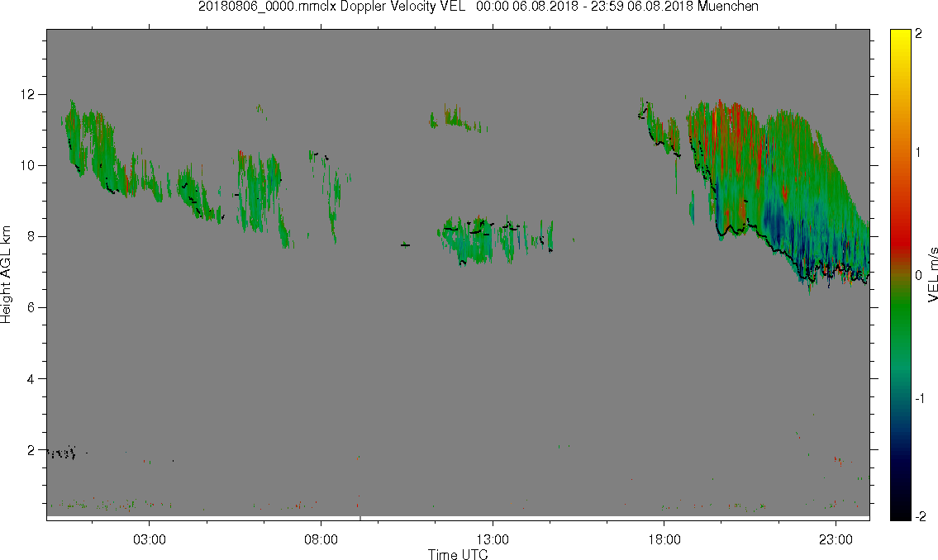
Task: Click the 23:00 time tick label
Action: tap(836, 539)
